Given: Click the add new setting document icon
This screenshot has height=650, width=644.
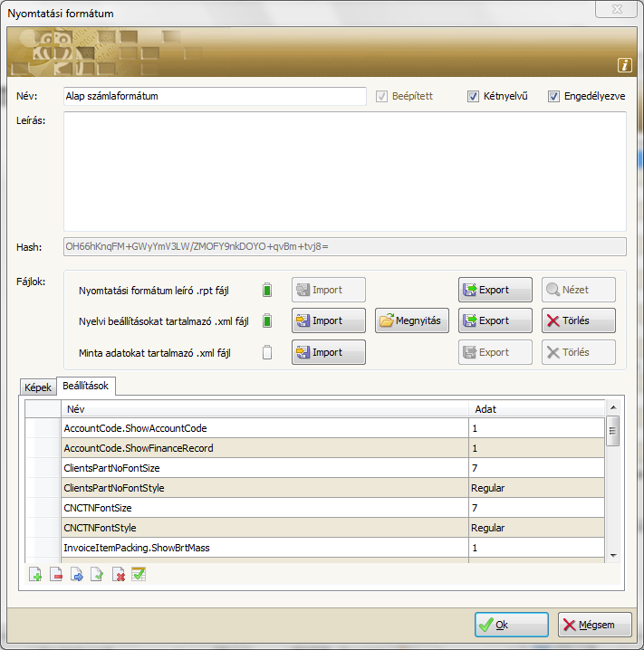Looking at the screenshot, I should pos(35,575).
